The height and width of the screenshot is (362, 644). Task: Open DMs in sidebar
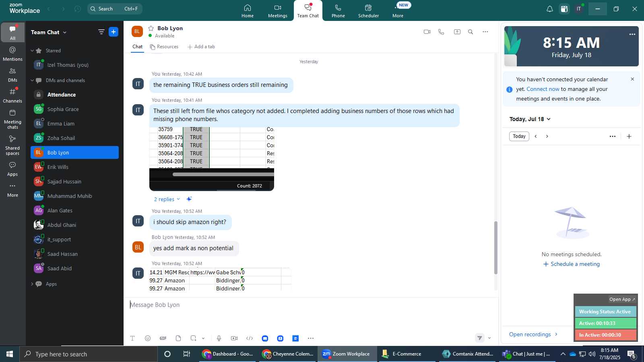13,74
